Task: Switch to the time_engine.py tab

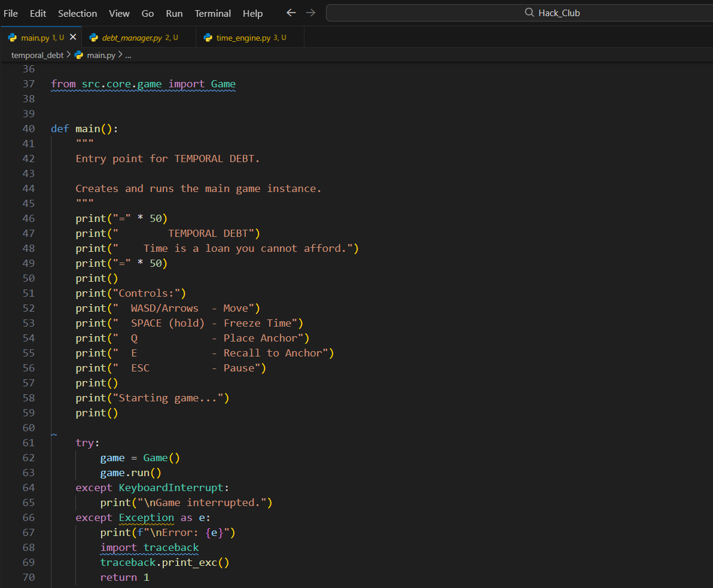Action: (243, 38)
